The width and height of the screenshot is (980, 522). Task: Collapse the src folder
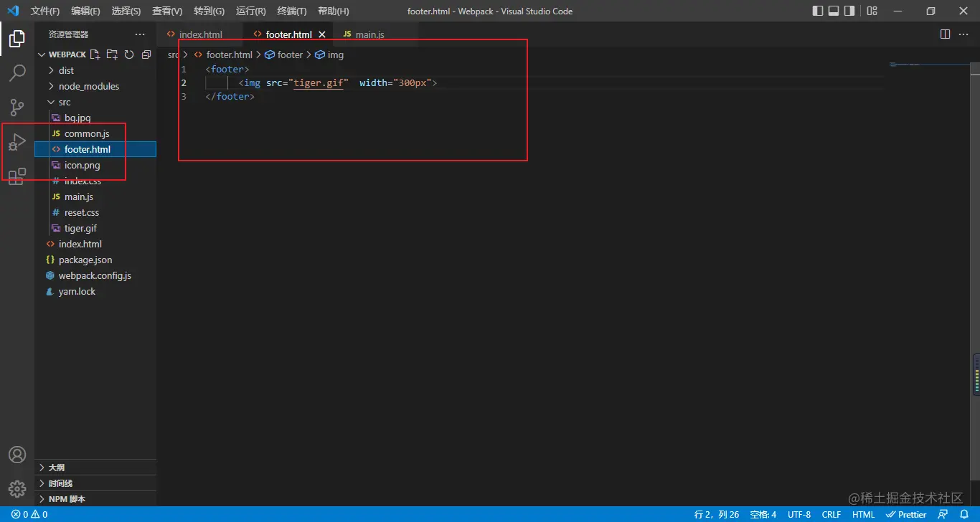(x=51, y=102)
